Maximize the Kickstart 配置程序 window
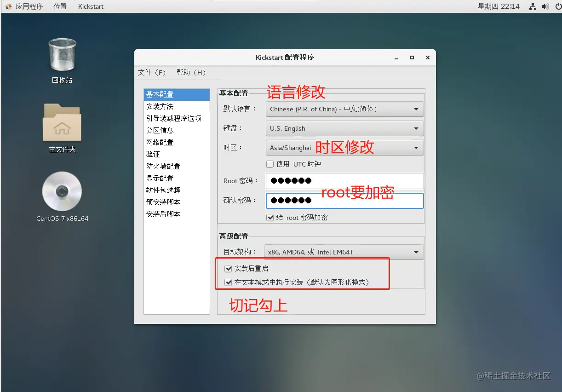This screenshot has height=392, width=562. [x=412, y=58]
